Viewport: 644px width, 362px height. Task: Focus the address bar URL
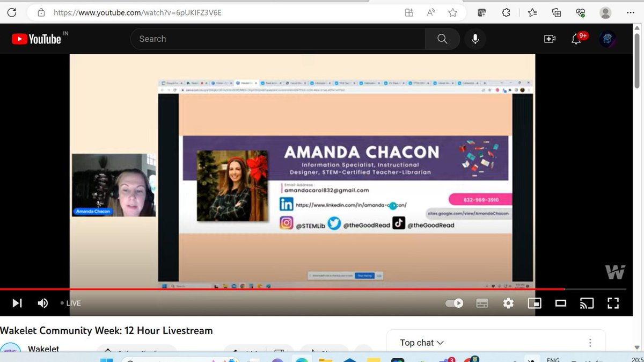(137, 12)
